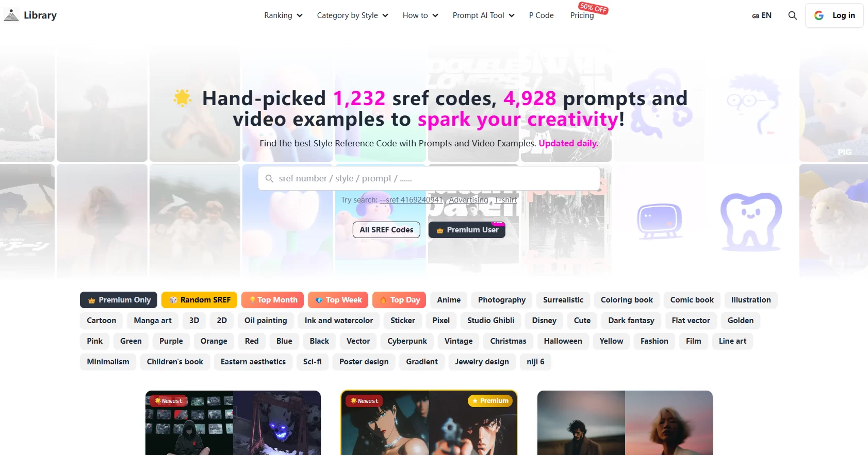Click the GB EN language selector
This screenshot has width=868, height=455.
point(762,15)
